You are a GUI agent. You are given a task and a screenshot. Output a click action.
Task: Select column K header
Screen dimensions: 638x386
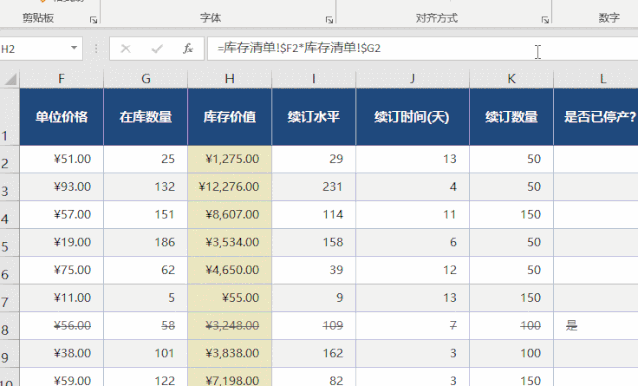pos(511,79)
